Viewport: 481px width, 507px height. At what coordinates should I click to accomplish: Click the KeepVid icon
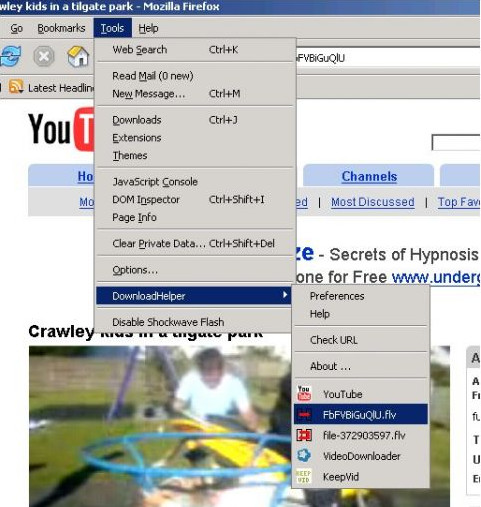pyautogui.click(x=303, y=476)
